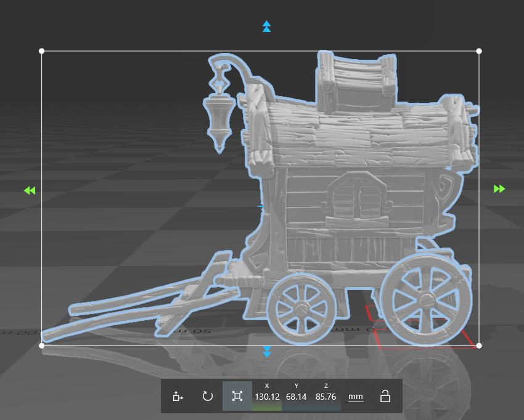Grab the top-left bounding box corner handle
Image resolution: width=524 pixels, height=420 pixels.
(x=42, y=51)
